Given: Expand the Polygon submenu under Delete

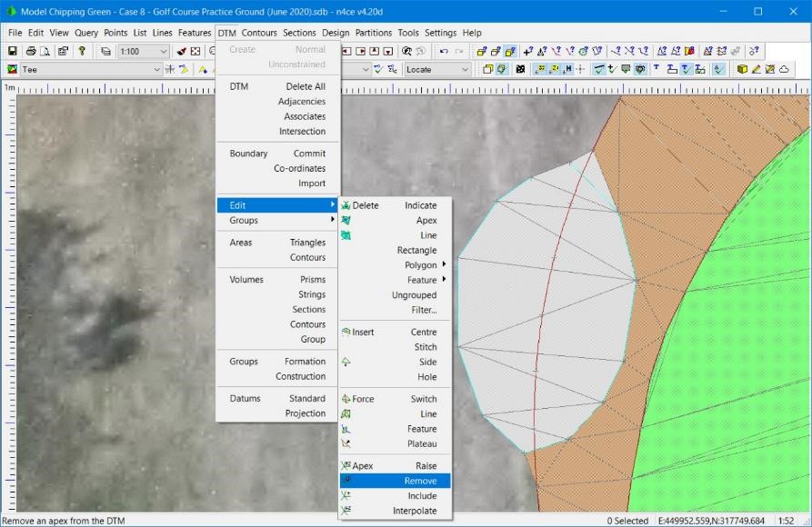Looking at the screenshot, I should (396, 265).
